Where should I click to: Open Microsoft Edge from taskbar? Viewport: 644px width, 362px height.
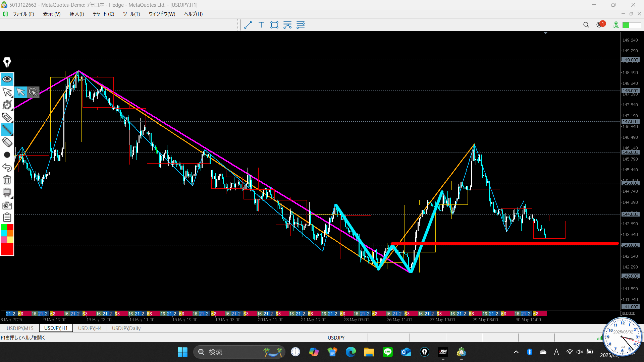351,352
